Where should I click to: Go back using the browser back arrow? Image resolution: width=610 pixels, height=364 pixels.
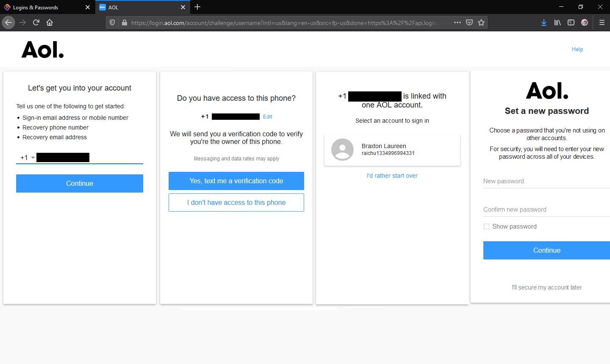click(8, 22)
